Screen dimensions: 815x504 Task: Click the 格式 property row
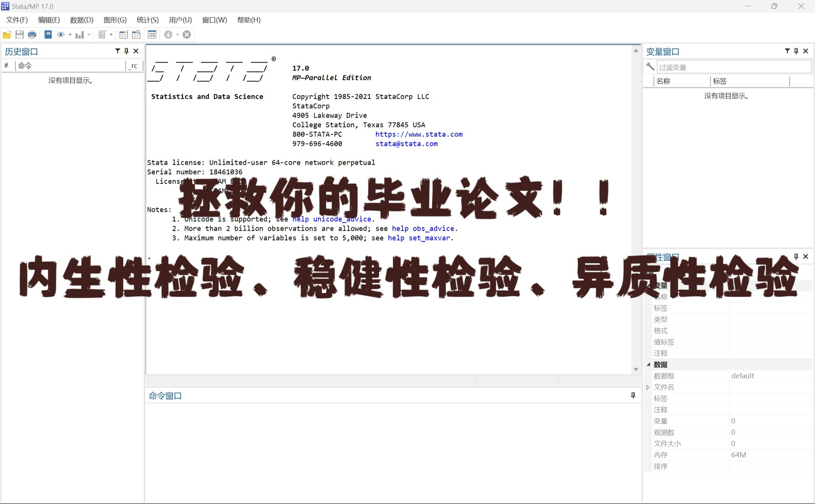[732, 331]
